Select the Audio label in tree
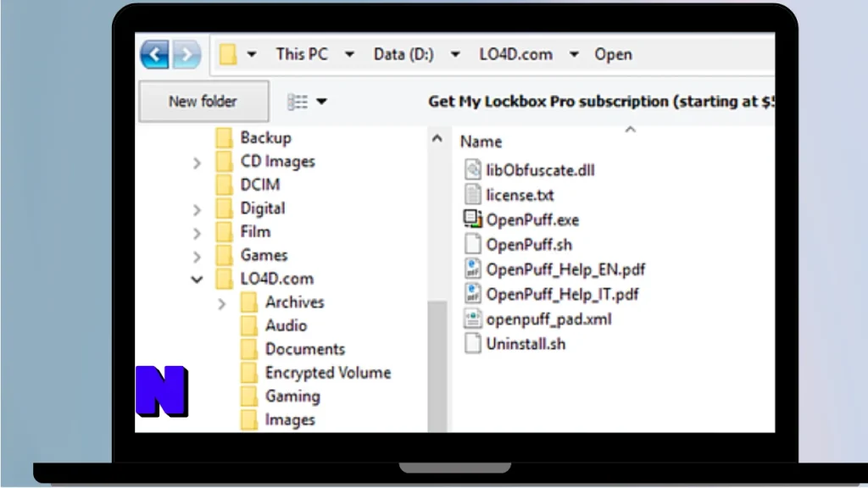 pos(287,325)
